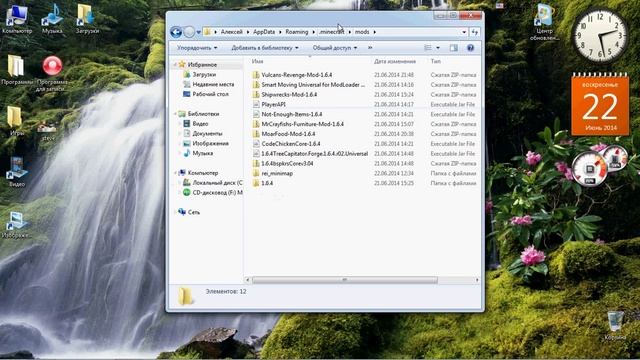The width and height of the screenshot is (640, 360).
Task: Select the MrCrayfishs-Furniture-Mod-1.6.4 zip file
Action: tap(302, 124)
